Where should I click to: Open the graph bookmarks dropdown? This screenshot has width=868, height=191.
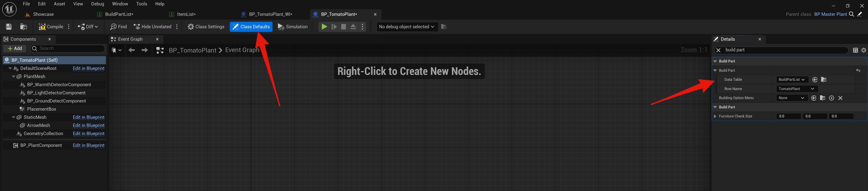pyautogui.click(x=116, y=50)
